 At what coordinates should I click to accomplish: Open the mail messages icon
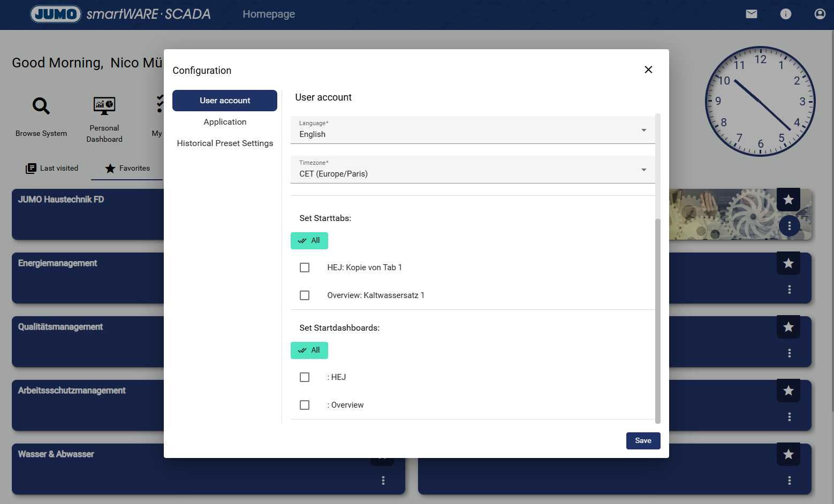752,14
